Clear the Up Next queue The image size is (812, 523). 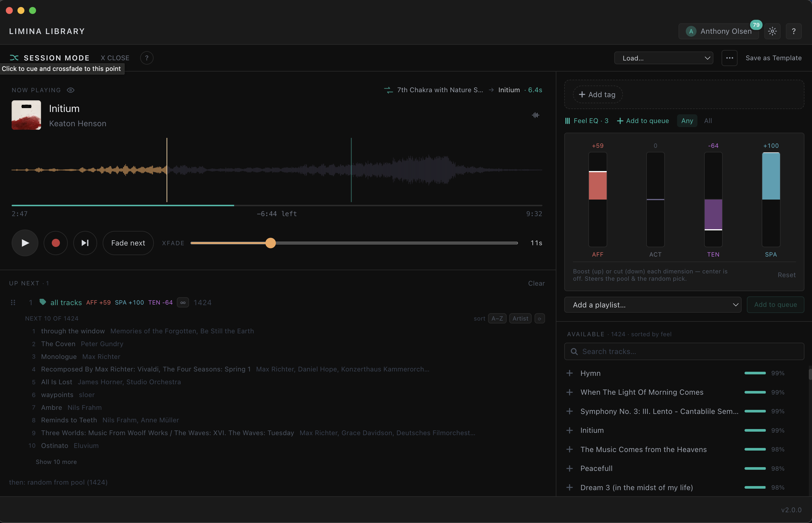(536, 283)
